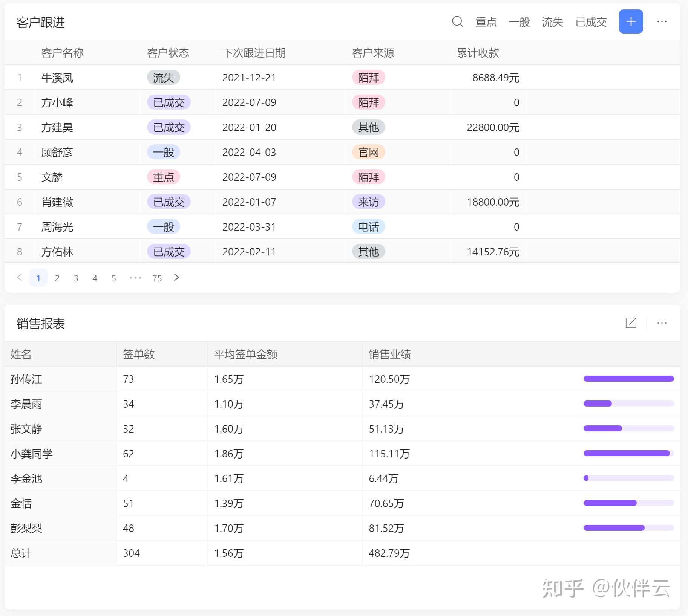Viewport: 688px width, 616px height.
Task: Click amount 8688.49元 cell
Action: tap(496, 78)
